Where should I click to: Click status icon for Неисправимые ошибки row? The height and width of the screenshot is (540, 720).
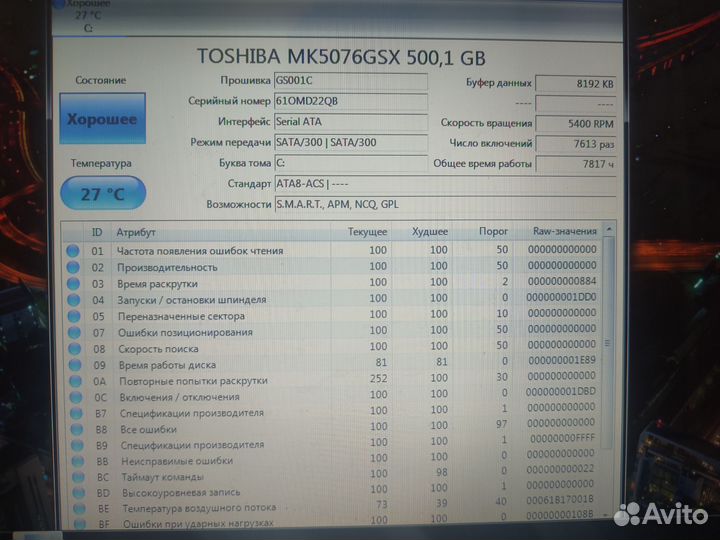click(x=78, y=461)
